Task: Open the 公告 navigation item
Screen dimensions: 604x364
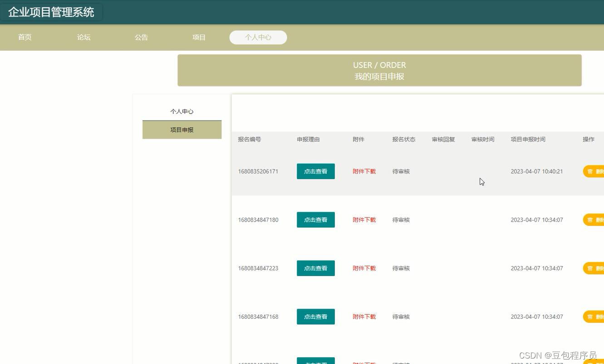Action: click(x=141, y=37)
